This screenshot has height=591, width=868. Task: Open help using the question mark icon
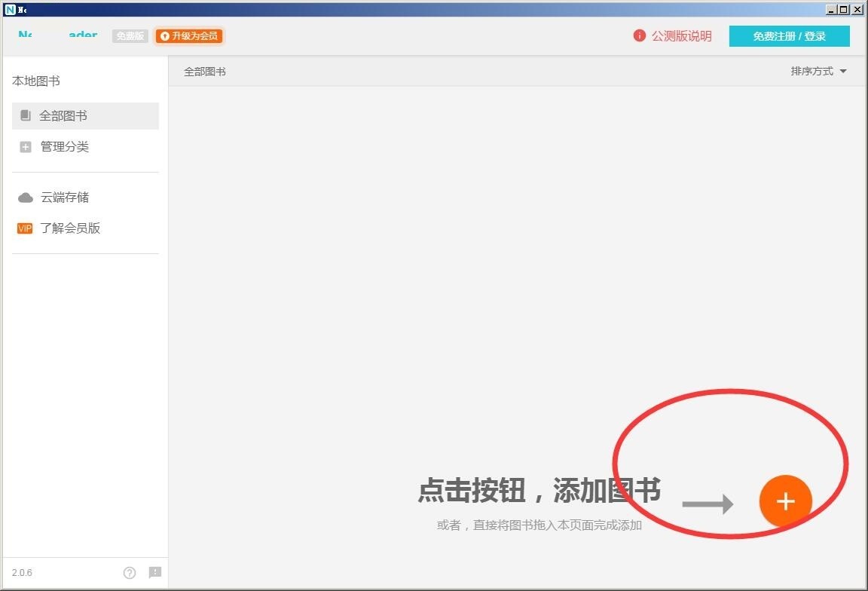coord(130,572)
